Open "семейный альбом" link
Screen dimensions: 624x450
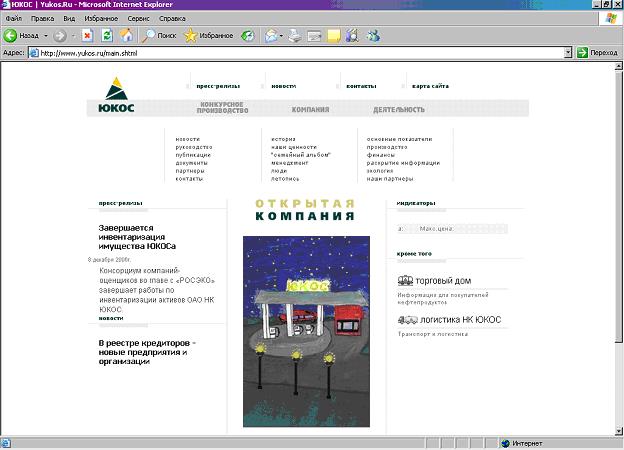[301, 155]
